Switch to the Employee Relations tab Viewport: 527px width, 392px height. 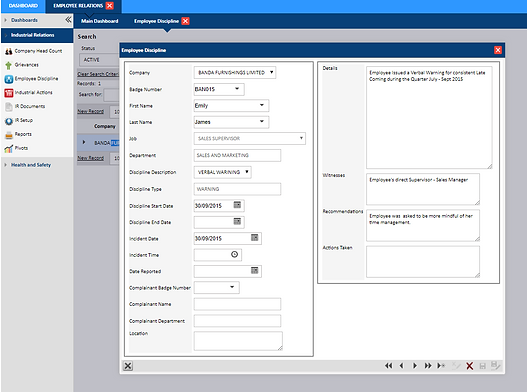78,6
